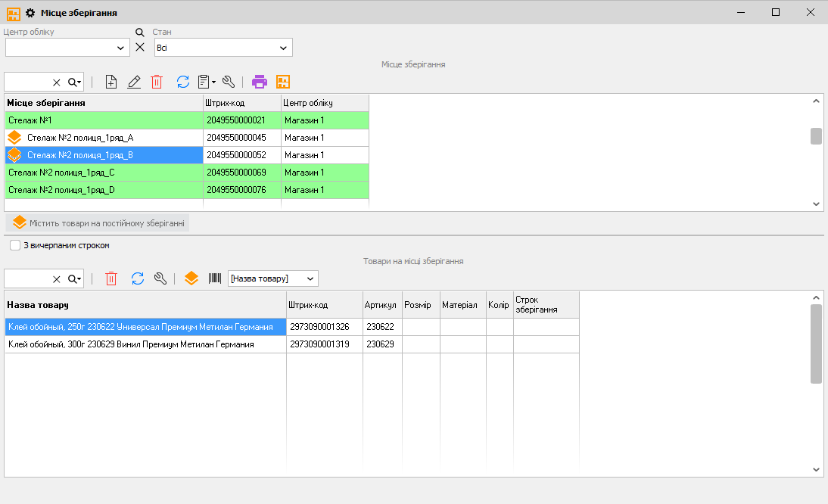Sort by the 'Штрих-код' column in upper table
Image resolution: width=828 pixels, height=504 pixels.
(241, 103)
